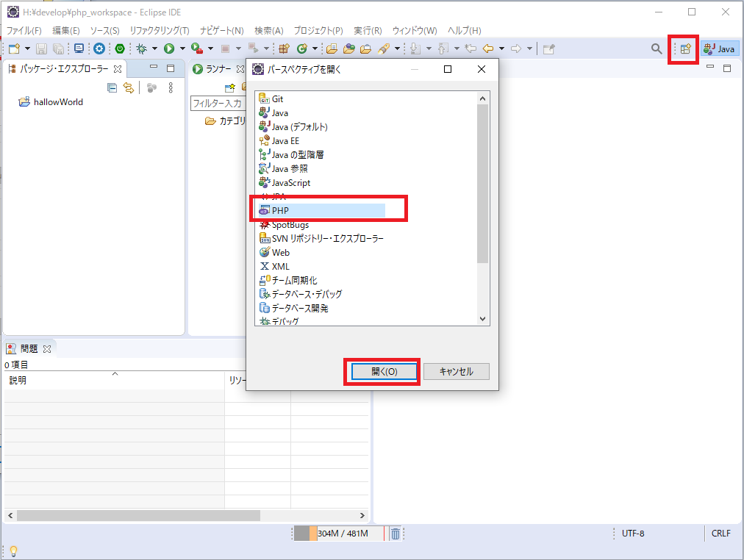Open the New wizard dropdown arrow

(27, 49)
